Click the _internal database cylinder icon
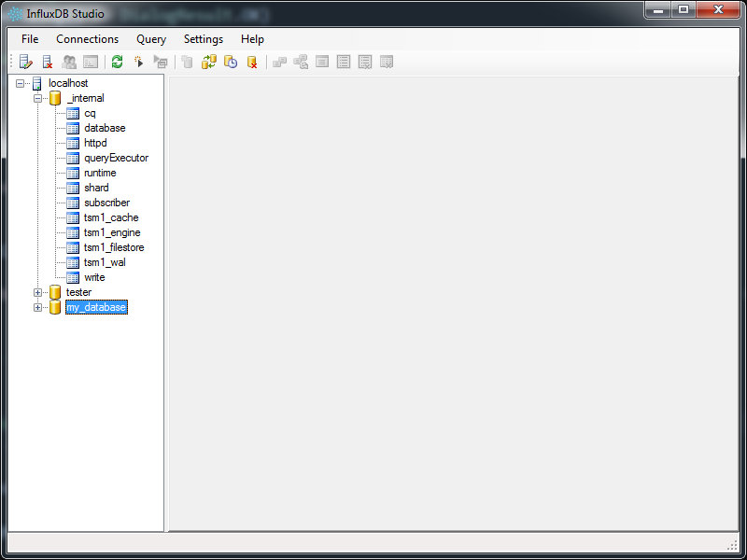Image resolution: width=747 pixels, height=560 pixels. tap(55, 98)
